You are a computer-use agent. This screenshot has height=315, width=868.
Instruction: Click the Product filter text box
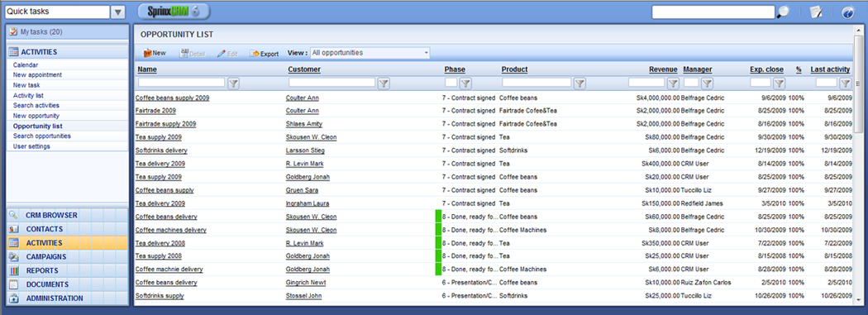pos(537,82)
